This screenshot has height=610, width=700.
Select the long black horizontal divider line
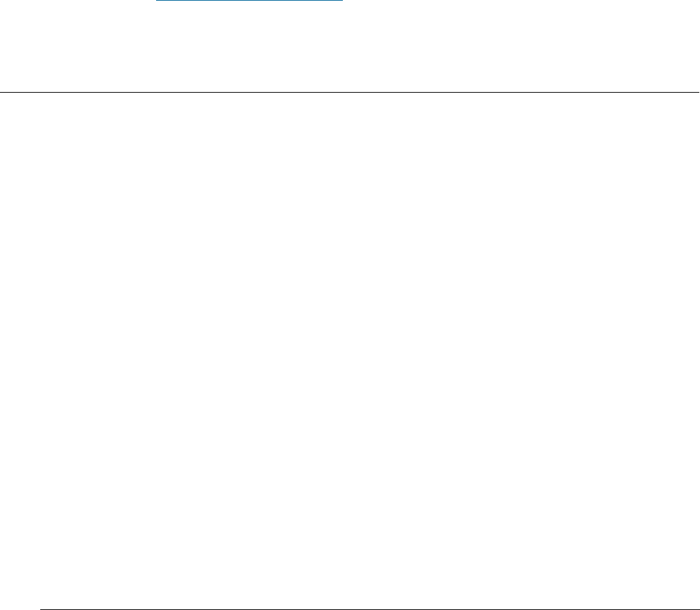click(x=350, y=93)
